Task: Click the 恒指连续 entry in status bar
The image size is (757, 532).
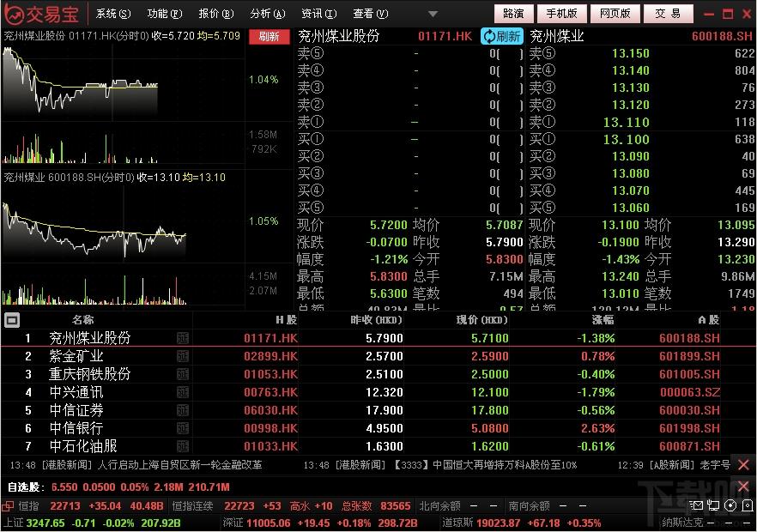Action: pos(192,506)
